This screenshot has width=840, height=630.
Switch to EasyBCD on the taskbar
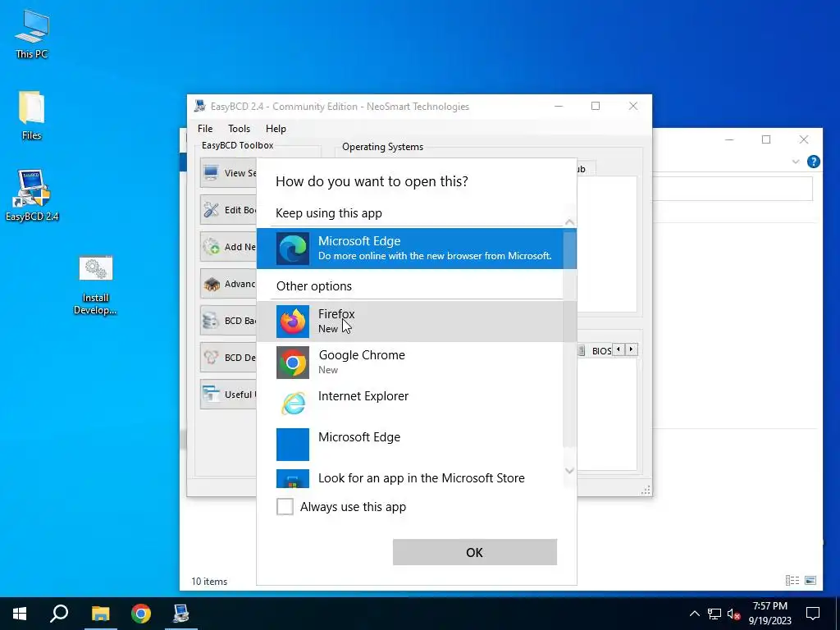(181, 614)
